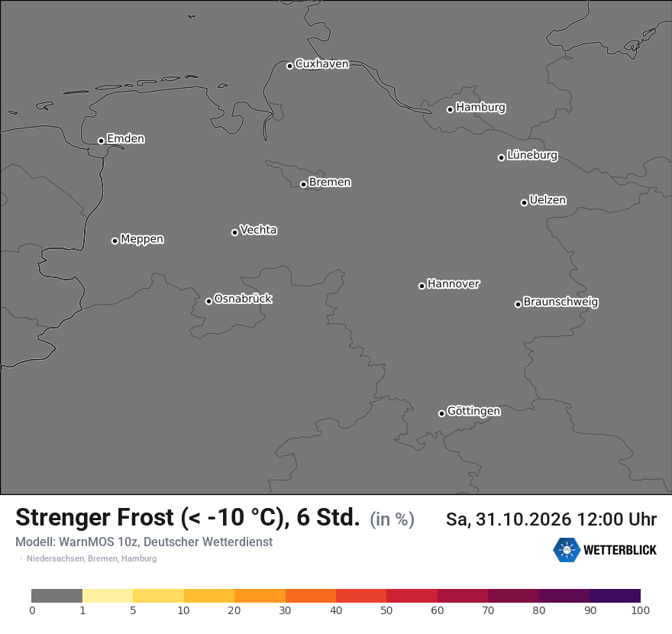672x634 pixels.
Task: Select the Göttingen city marker dot
Action: point(441,413)
